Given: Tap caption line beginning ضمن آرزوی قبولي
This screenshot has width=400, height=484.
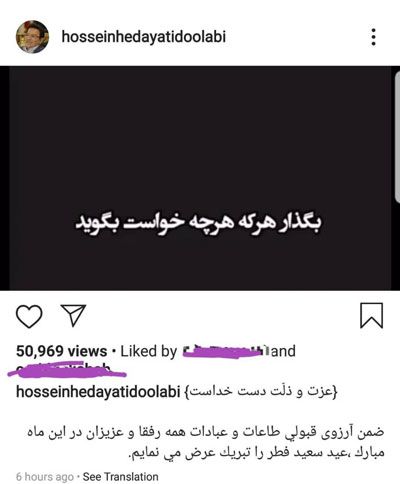Looking at the screenshot, I should pyautogui.click(x=205, y=432).
